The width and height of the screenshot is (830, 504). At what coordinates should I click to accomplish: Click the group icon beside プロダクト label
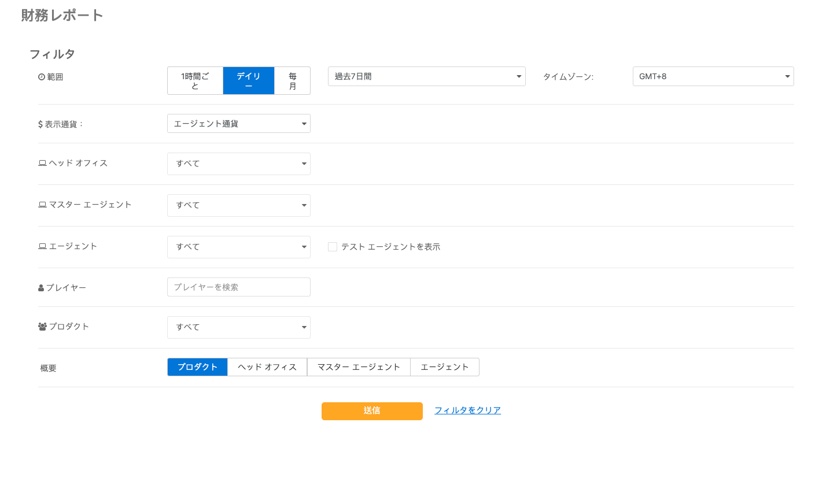(42, 327)
